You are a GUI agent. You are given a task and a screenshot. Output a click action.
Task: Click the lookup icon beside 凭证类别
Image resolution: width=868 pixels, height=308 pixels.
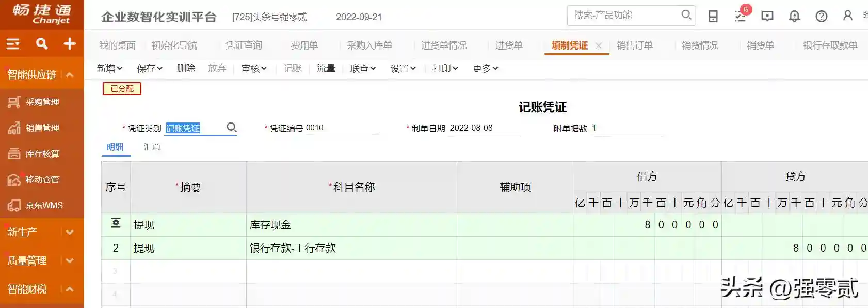232,127
